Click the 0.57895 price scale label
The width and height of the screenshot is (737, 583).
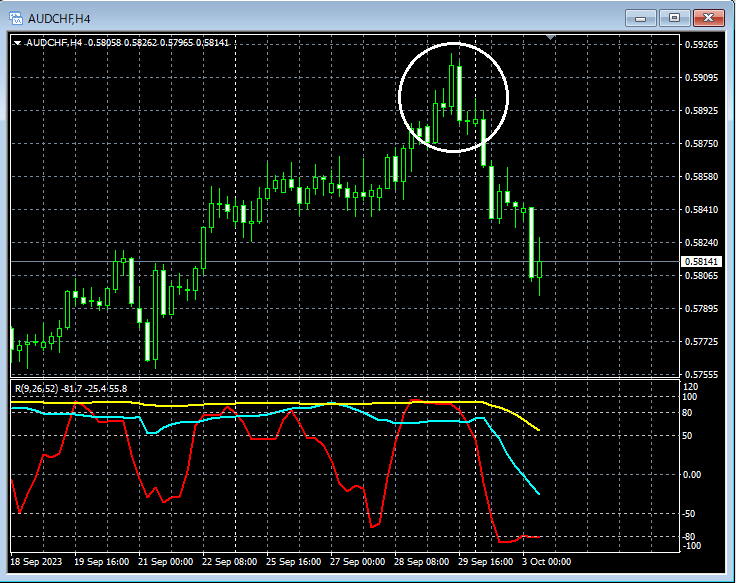pos(701,308)
